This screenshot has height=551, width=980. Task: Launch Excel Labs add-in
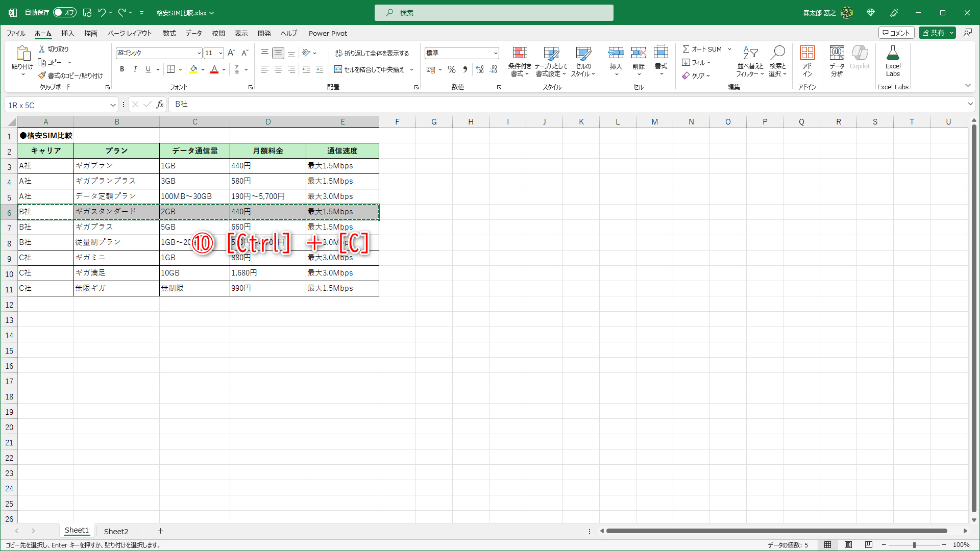(x=893, y=53)
